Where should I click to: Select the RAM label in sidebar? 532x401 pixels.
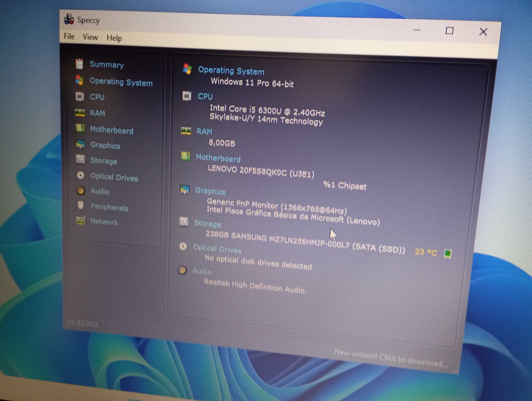coord(97,113)
